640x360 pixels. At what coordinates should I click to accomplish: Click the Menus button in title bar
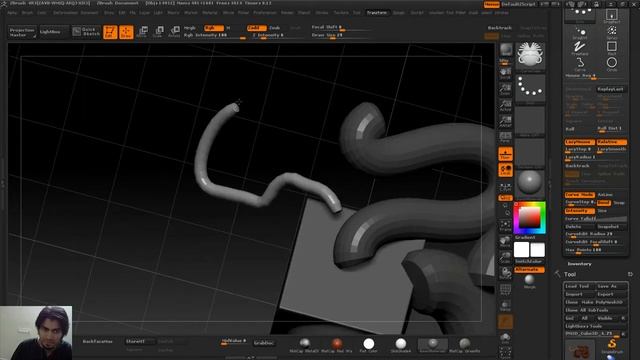(491, 4)
